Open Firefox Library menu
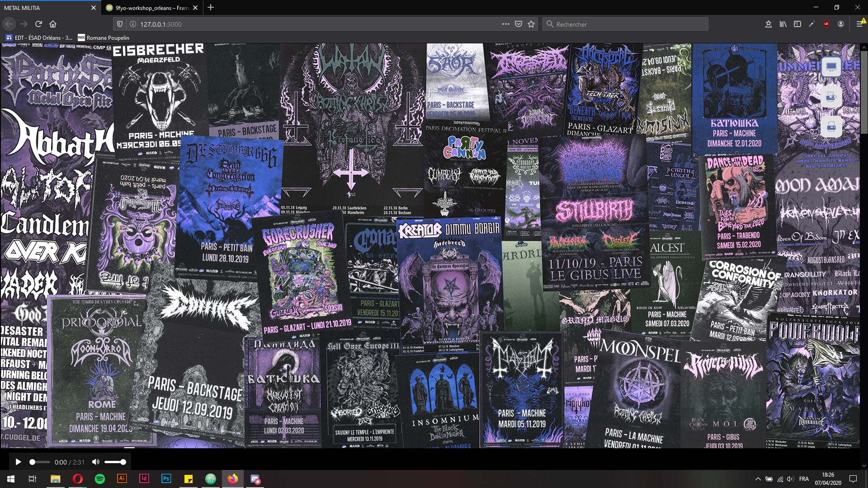The width and height of the screenshot is (868, 488). [783, 24]
